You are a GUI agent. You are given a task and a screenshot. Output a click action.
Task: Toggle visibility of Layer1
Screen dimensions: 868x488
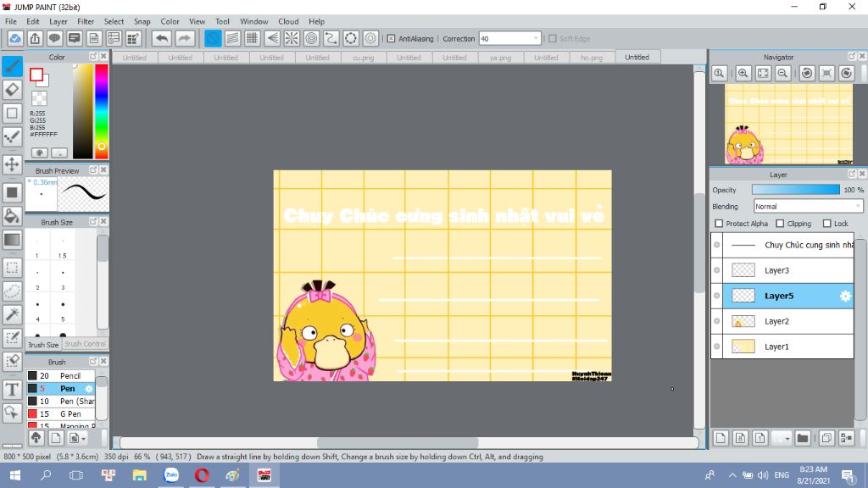[717, 347]
